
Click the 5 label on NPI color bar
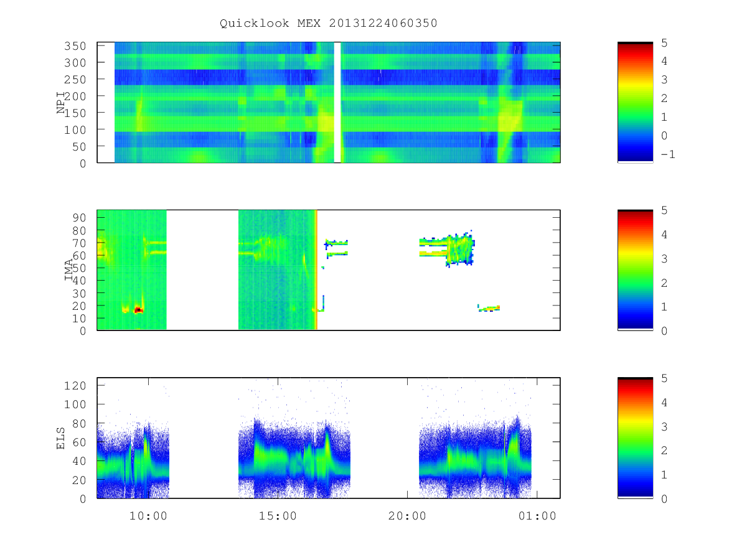tap(664, 42)
